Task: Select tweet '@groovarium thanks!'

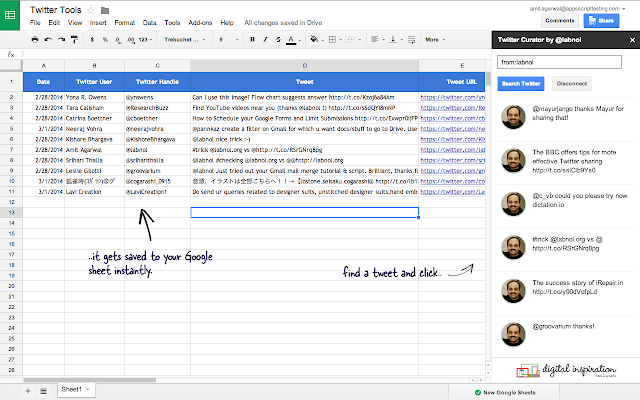Action: click(566, 335)
